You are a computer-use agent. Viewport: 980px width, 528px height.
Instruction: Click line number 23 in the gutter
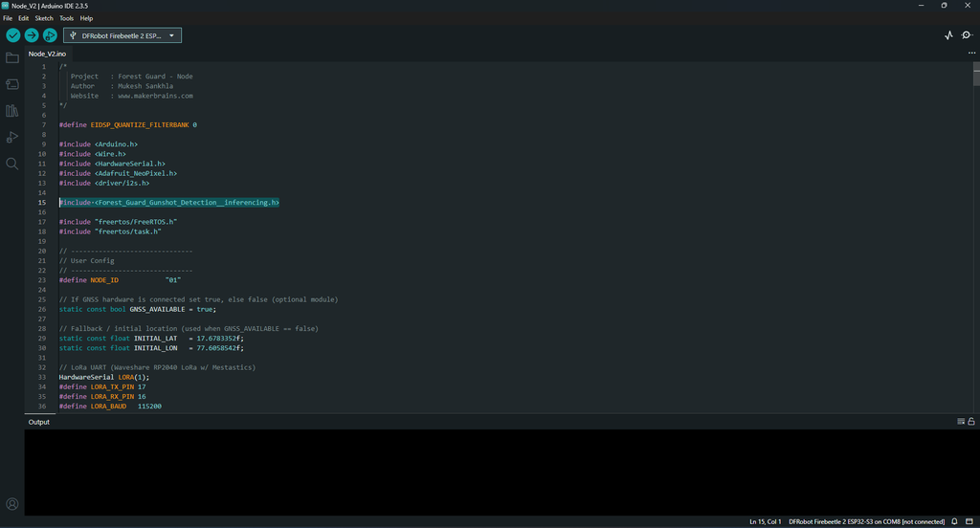(x=42, y=280)
